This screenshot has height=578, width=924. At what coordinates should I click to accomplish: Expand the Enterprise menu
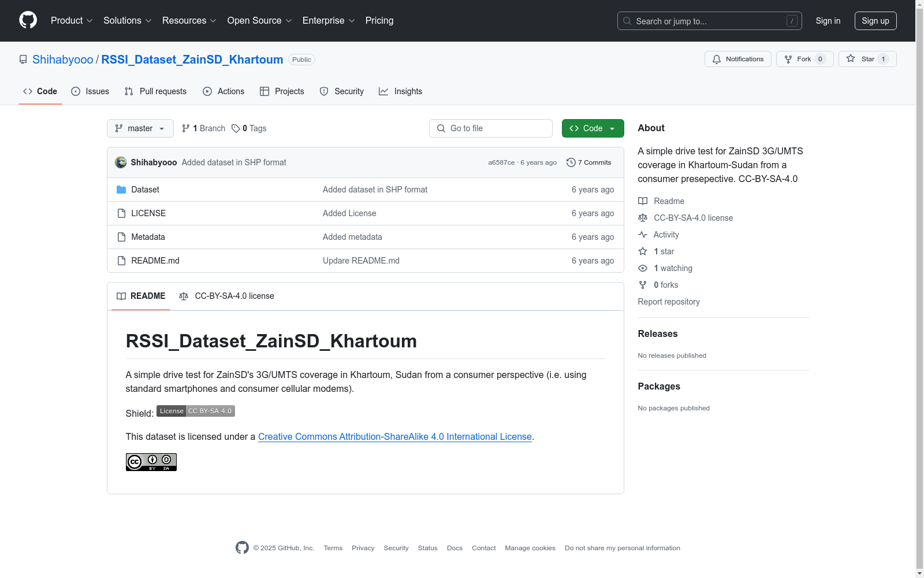coord(329,20)
